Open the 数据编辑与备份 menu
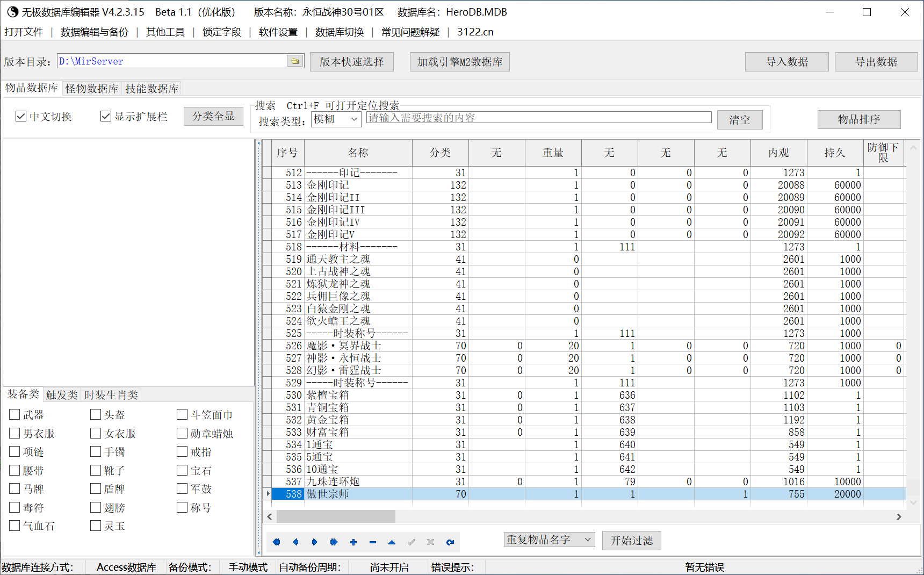Image resolution: width=924 pixels, height=575 pixels. [x=95, y=32]
